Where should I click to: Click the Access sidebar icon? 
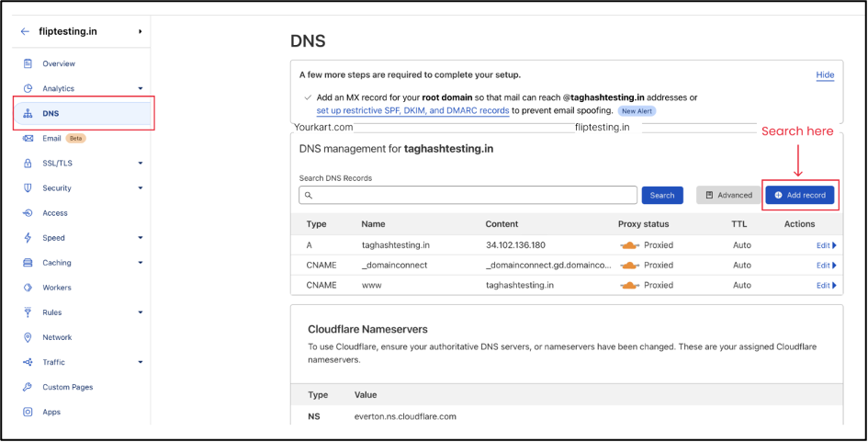(x=28, y=212)
